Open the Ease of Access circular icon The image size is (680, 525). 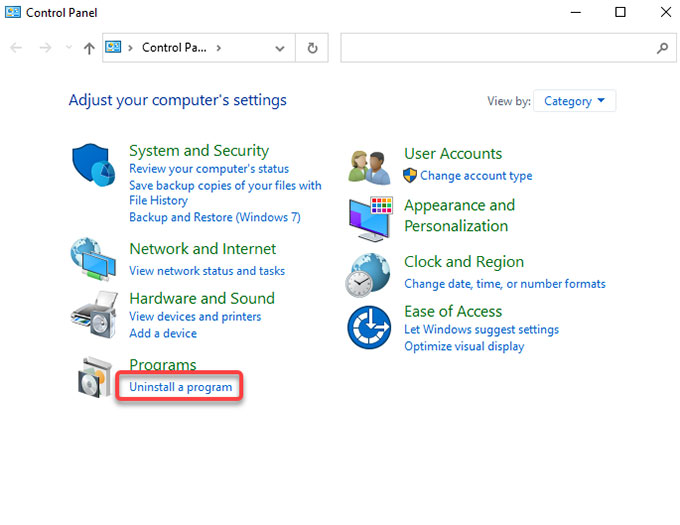(x=369, y=327)
